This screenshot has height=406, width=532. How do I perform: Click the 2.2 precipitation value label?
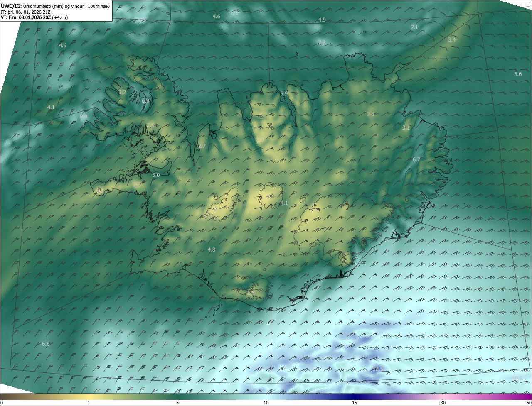pos(137,184)
